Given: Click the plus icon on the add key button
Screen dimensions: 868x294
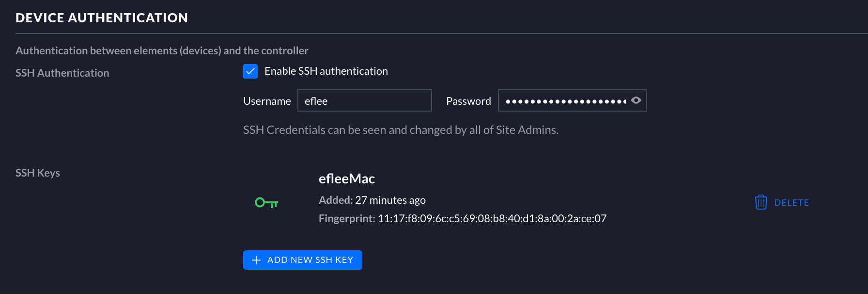Looking at the screenshot, I should click(x=256, y=260).
